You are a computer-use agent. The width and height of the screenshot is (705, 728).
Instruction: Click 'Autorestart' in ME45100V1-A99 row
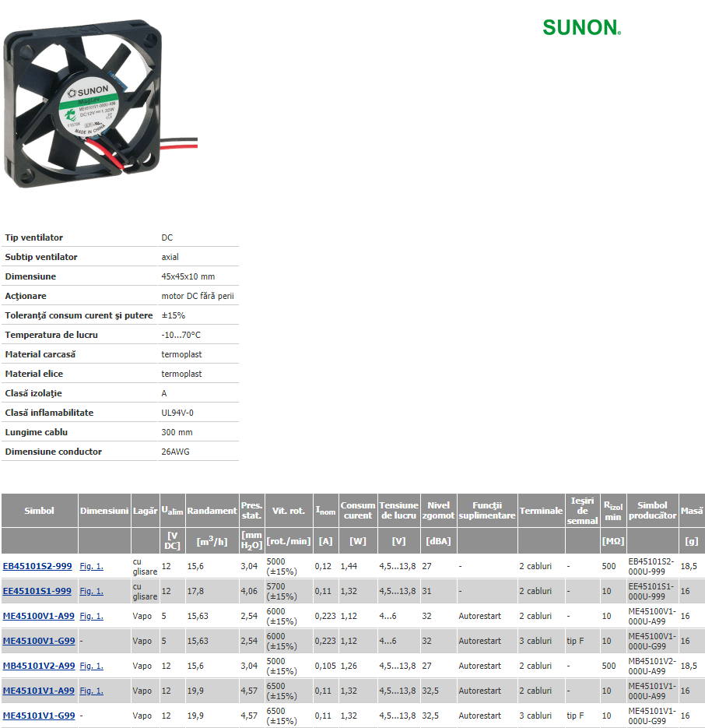480,616
